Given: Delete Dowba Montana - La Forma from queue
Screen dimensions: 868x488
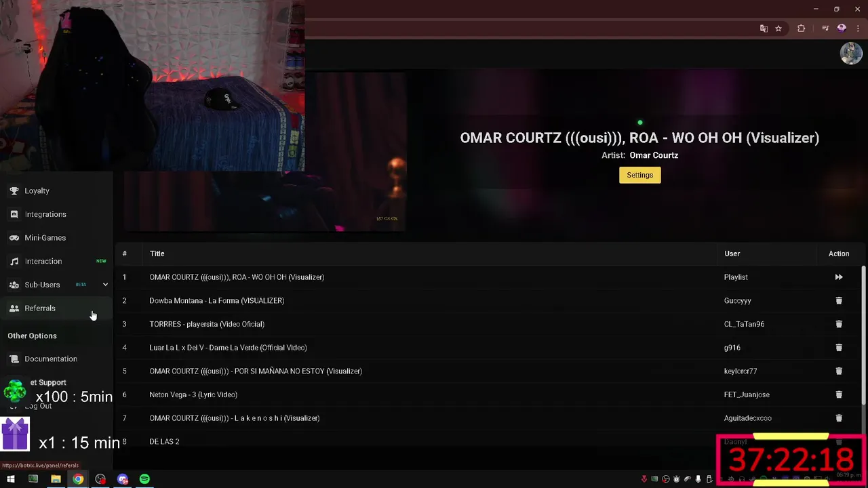Looking at the screenshot, I should click(839, 300).
